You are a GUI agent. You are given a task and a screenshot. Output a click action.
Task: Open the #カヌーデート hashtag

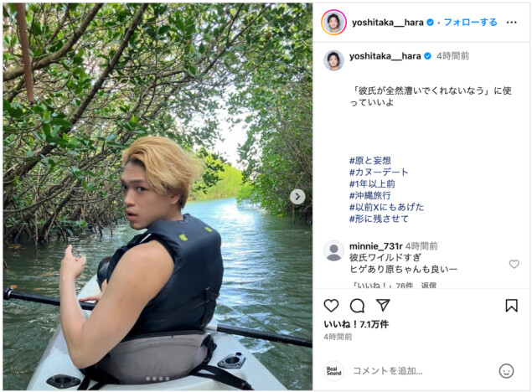click(x=379, y=173)
